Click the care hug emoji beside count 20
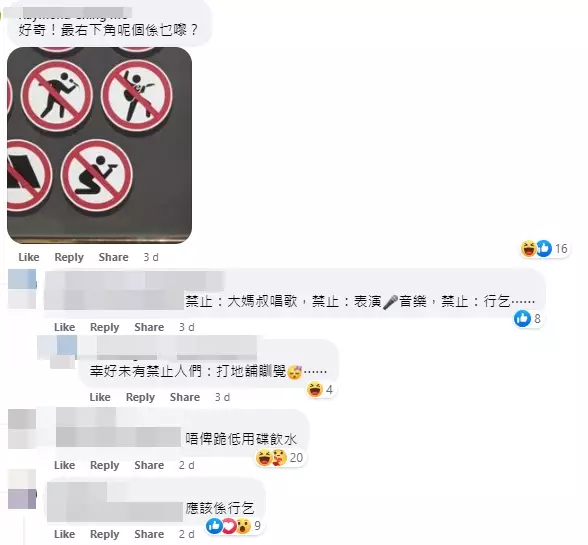The image size is (588, 545). coord(278,458)
